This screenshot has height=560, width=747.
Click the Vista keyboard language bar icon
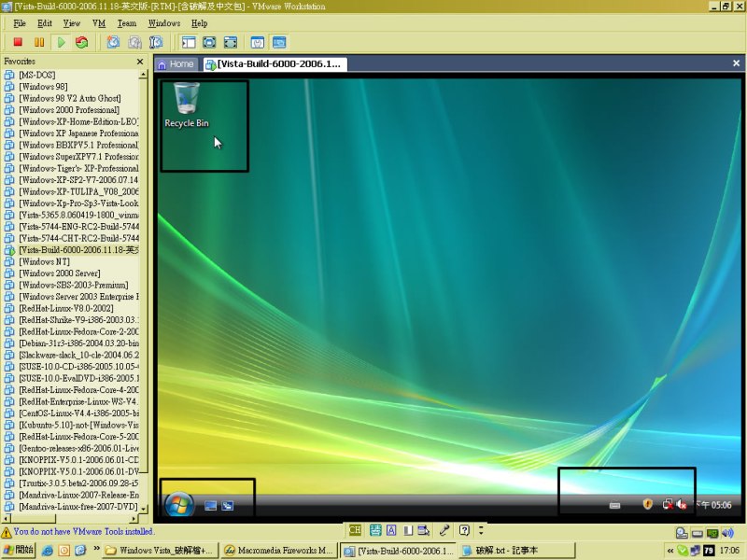(615, 505)
